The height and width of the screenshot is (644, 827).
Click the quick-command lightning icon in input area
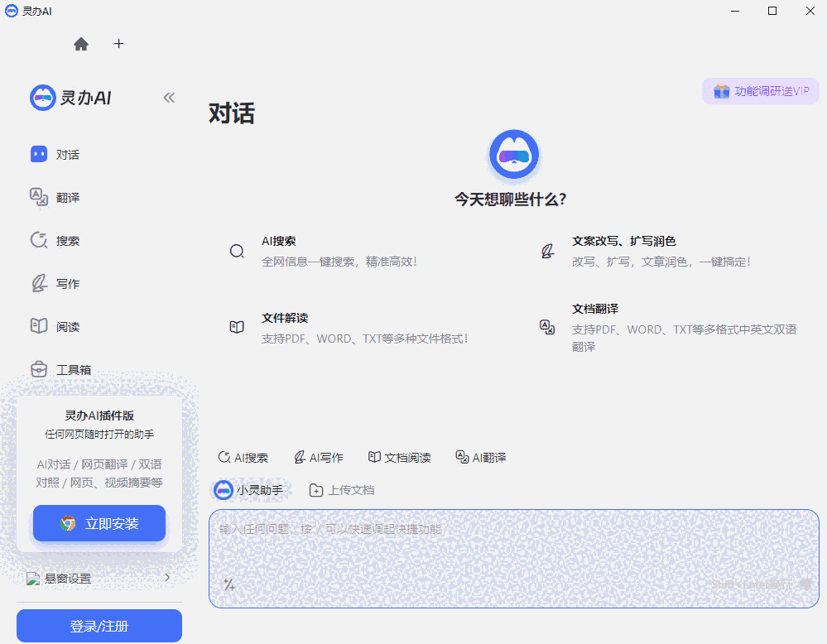[229, 584]
